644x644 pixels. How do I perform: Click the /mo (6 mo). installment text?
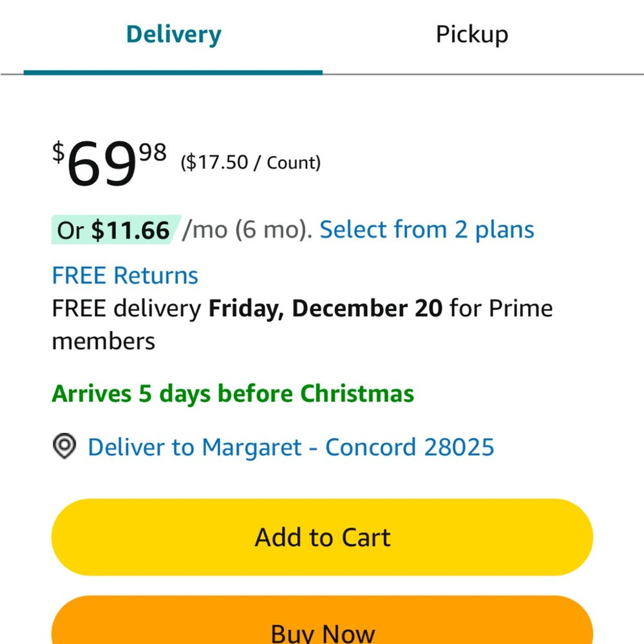pos(247,230)
